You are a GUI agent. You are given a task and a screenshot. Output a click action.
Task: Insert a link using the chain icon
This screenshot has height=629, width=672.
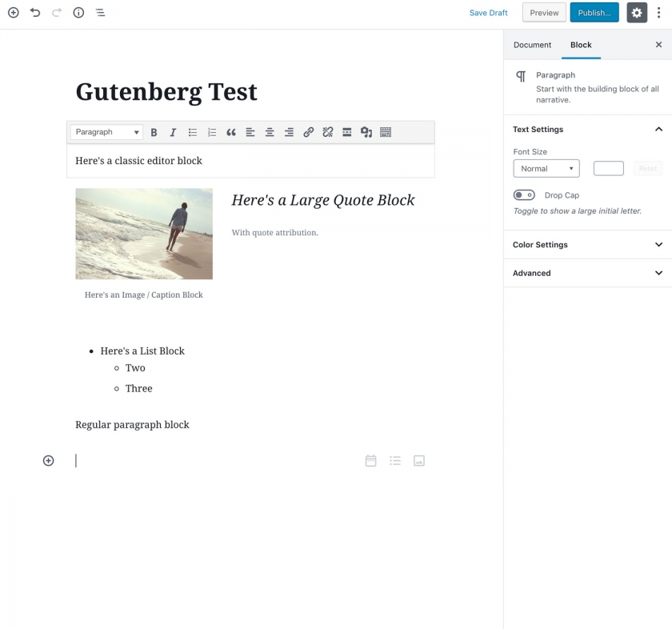point(309,132)
